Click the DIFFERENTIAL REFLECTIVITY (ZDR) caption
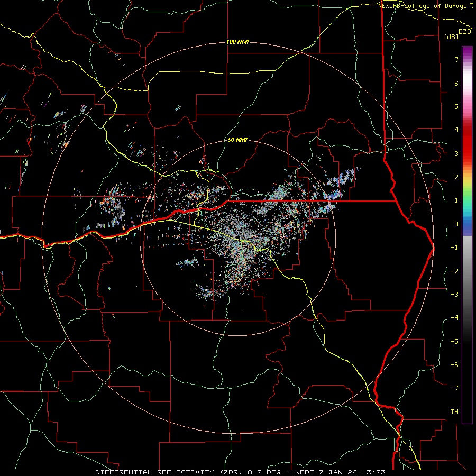Viewport: 476px width, 476px height. coord(169,472)
